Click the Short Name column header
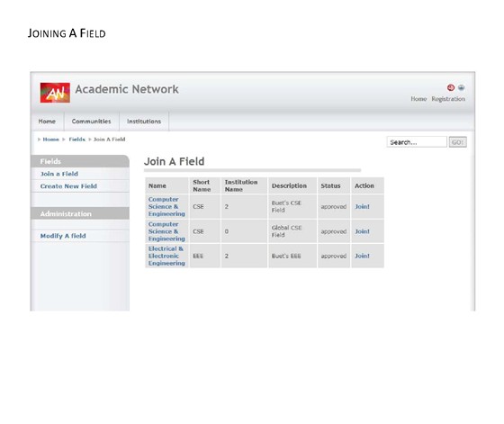Image resolution: width=504 pixels, height=424 pixels. 205,185
